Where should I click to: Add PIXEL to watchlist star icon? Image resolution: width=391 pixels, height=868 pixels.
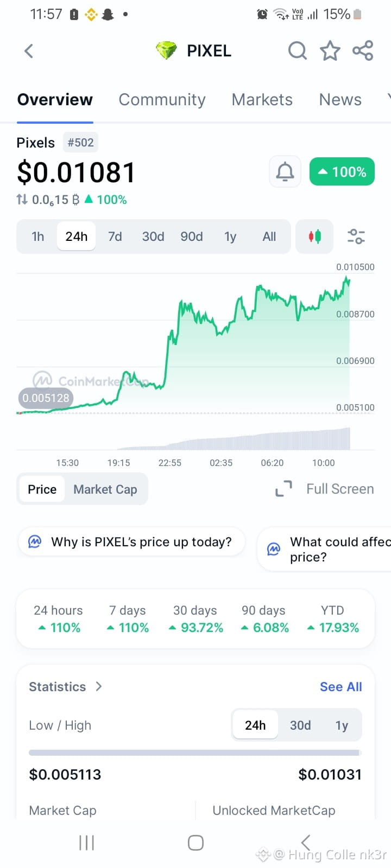tap(330, 51)
